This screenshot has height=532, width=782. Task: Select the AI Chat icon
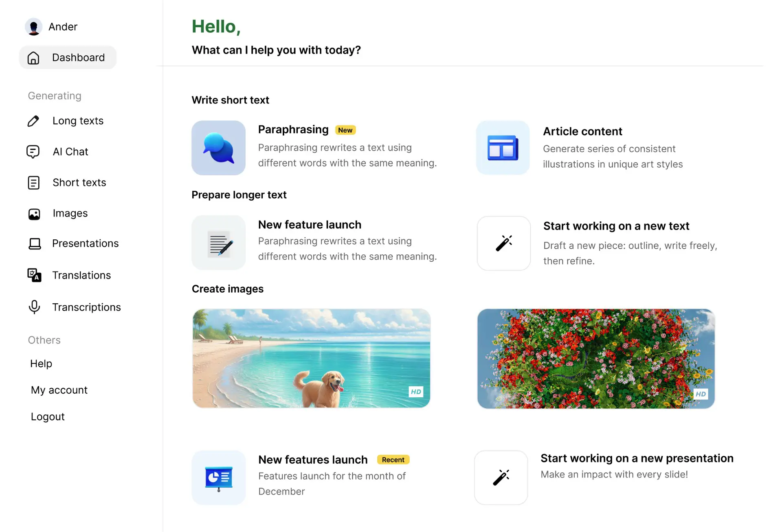(34, 151)
